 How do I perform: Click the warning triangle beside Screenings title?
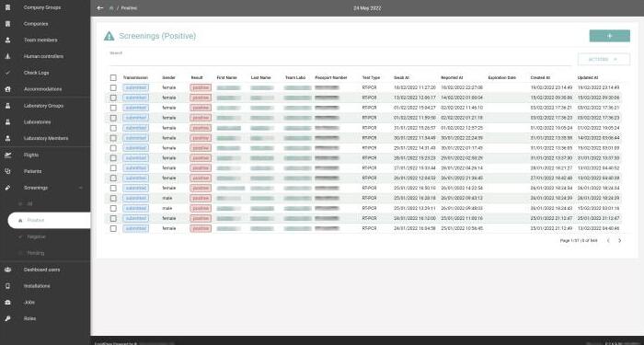(109, 36)
